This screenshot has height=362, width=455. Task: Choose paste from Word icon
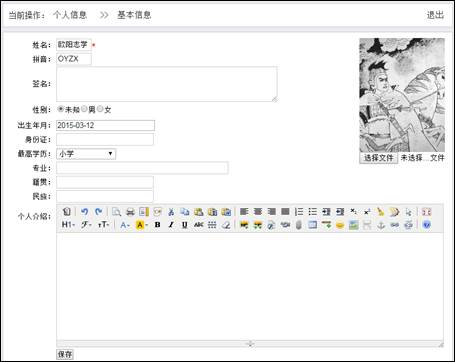point(226,212)
